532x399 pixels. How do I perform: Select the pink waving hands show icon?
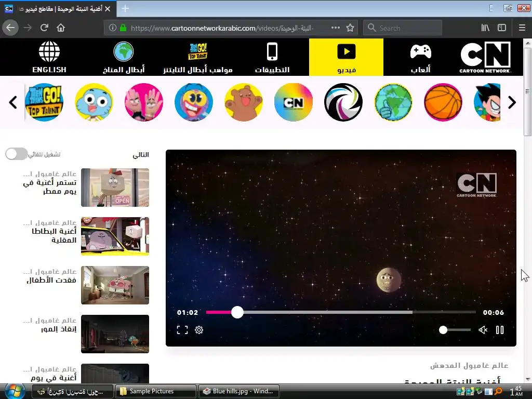click(x=144, y=102)
